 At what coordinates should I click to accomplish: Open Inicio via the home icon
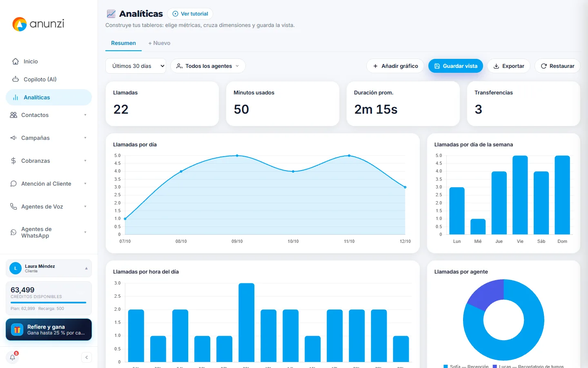pos(16,61)
